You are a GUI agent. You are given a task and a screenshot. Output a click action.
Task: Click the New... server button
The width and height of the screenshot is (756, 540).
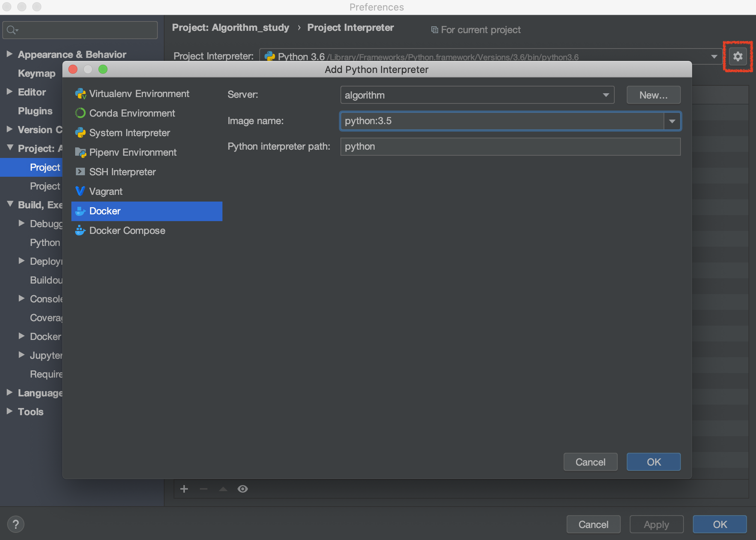coord(653,95)
